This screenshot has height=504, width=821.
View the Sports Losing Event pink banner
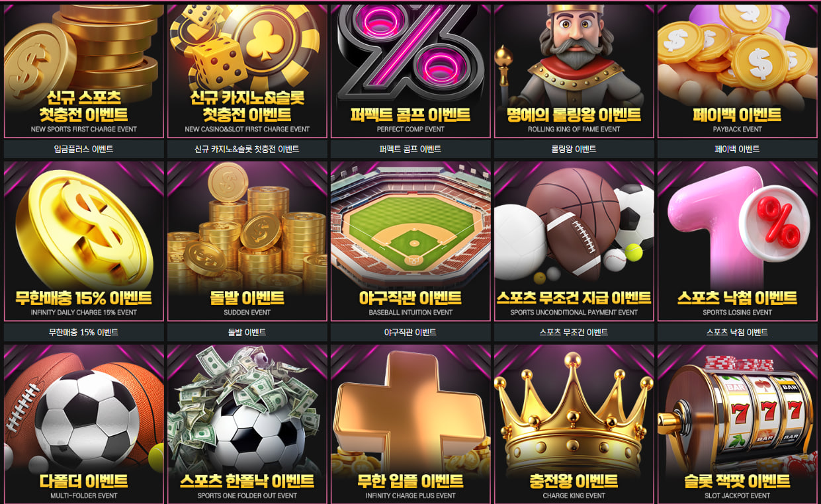click(x=737, y=241)
